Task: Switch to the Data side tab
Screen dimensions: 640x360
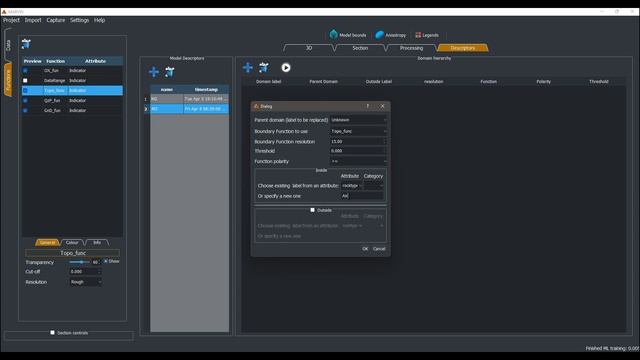Action: click(8, 45)
